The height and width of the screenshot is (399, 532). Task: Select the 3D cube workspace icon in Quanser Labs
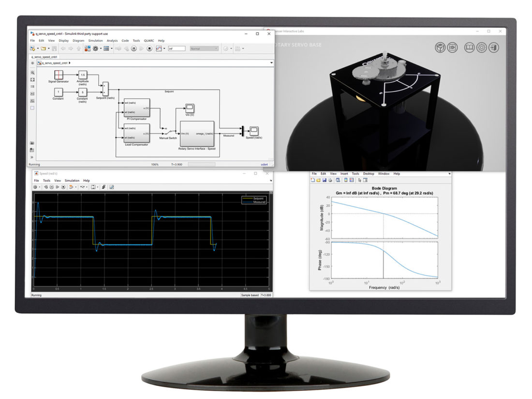[441, 47]
